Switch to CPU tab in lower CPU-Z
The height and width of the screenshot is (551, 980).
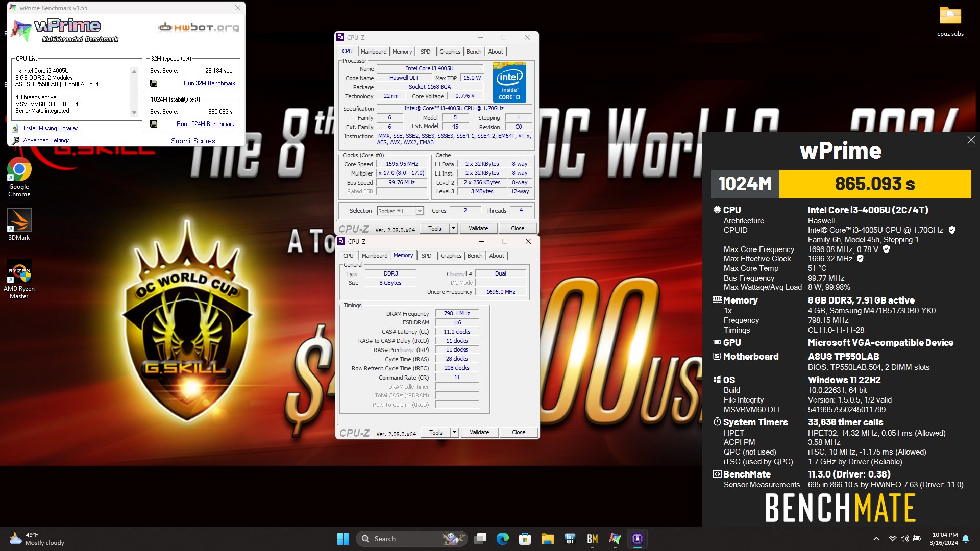348,256
